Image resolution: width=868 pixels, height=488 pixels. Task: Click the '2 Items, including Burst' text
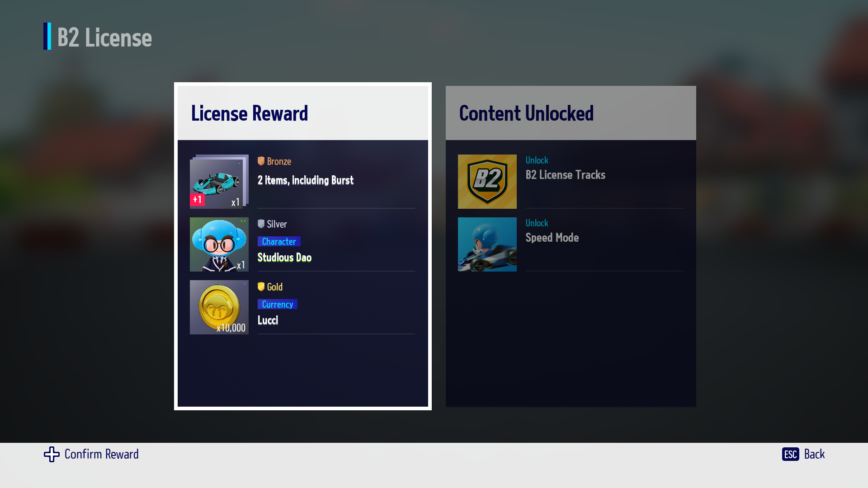click(306, 180)
